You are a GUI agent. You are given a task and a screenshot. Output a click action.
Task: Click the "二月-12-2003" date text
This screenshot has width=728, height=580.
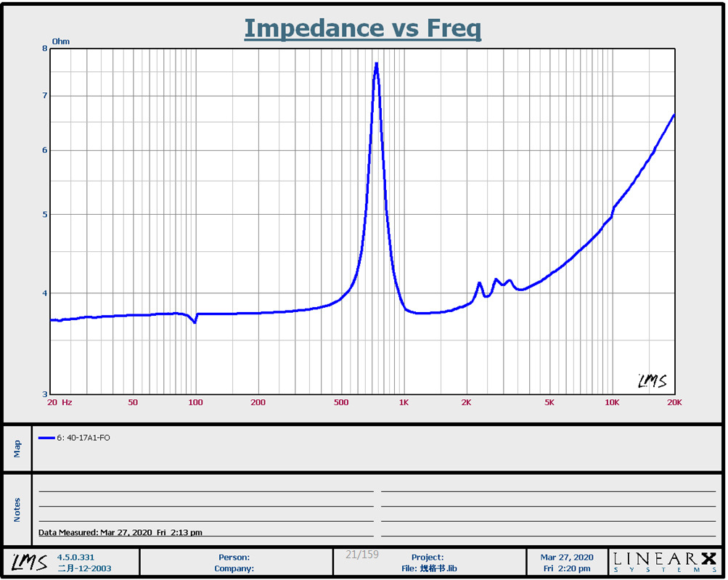(x=84, y=568)
